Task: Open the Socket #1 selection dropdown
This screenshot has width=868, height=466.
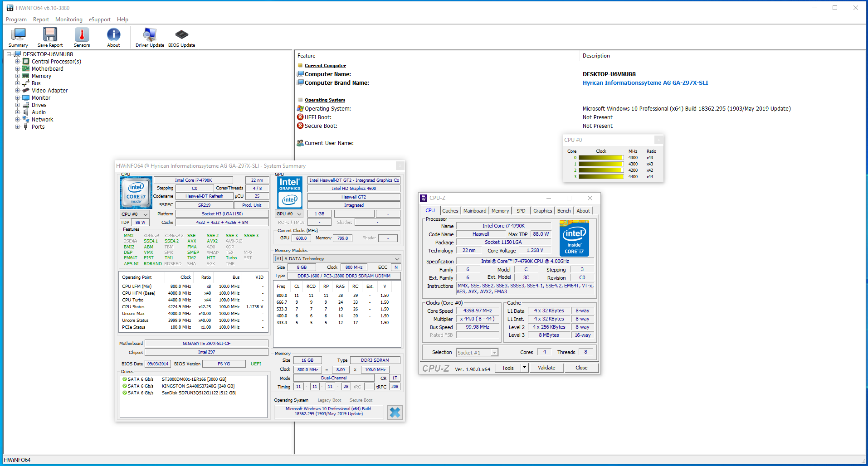Action: click(477, 353)
